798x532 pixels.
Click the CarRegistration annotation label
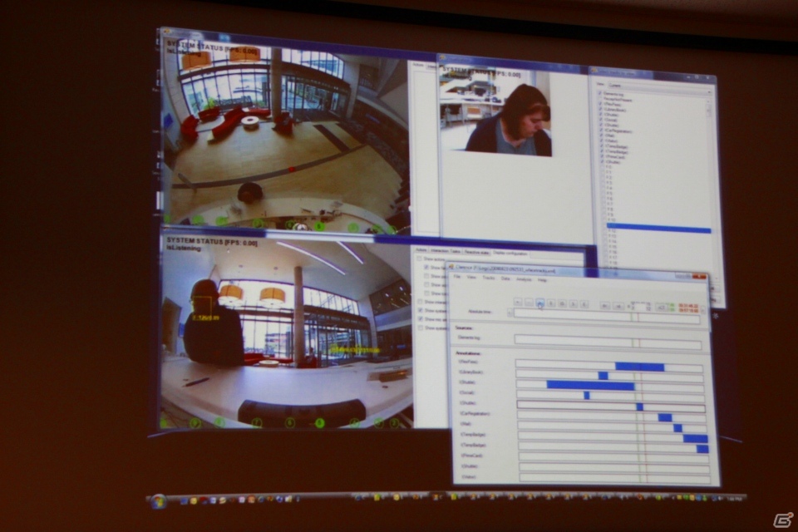click(x=475, y=413)
